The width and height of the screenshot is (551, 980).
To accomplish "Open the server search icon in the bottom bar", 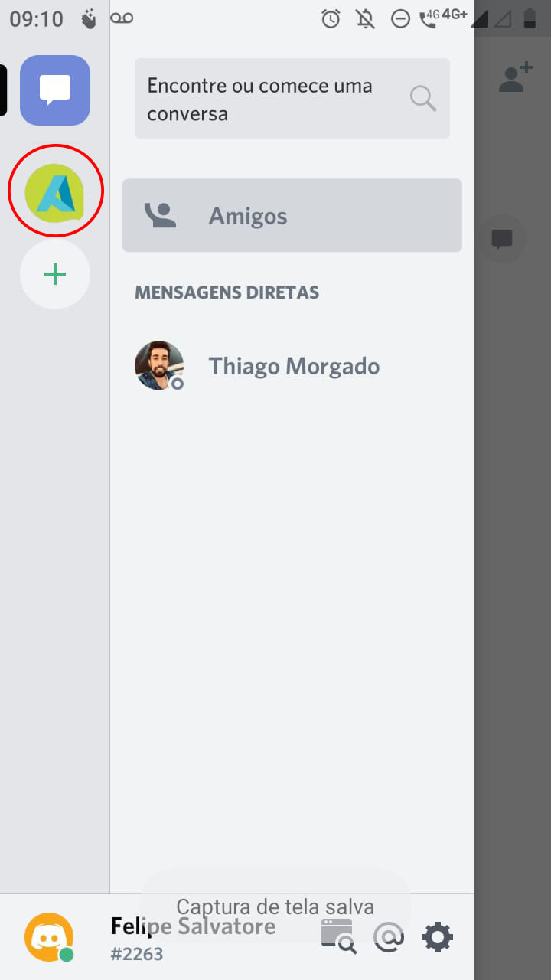I will click(x=338, y=936).
